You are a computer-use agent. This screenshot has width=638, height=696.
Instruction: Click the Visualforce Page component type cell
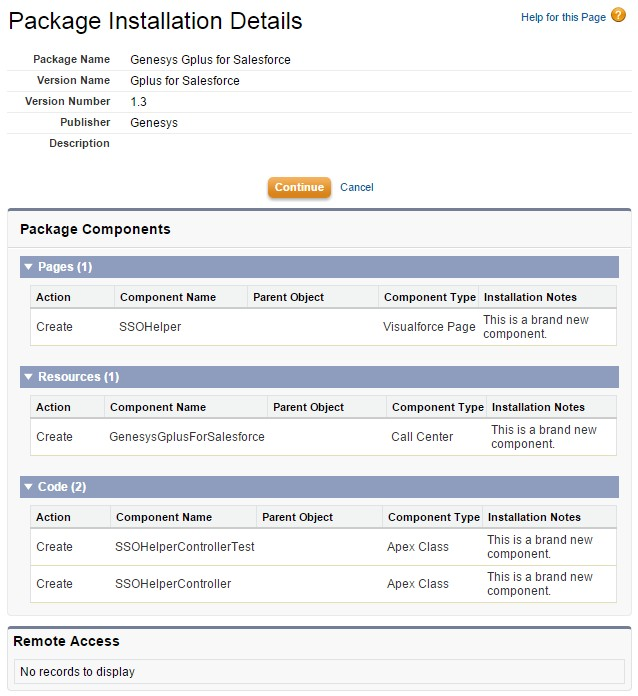coord(429,327)
